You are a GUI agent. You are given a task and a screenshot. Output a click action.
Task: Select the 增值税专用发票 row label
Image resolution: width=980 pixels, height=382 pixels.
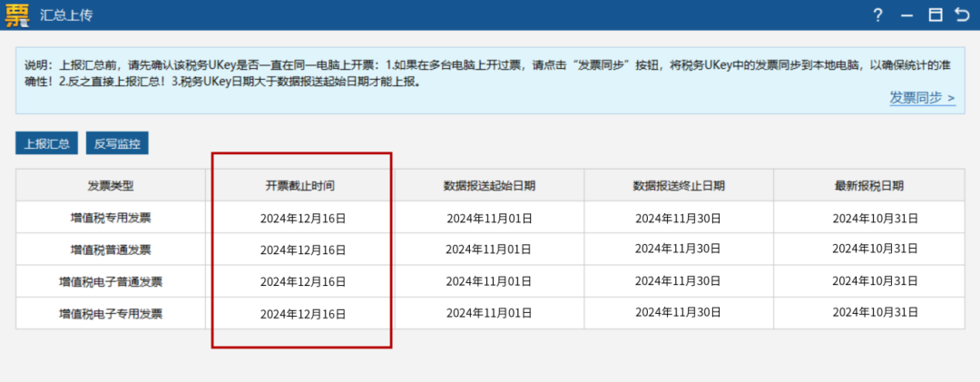click(x=111, y=218)
